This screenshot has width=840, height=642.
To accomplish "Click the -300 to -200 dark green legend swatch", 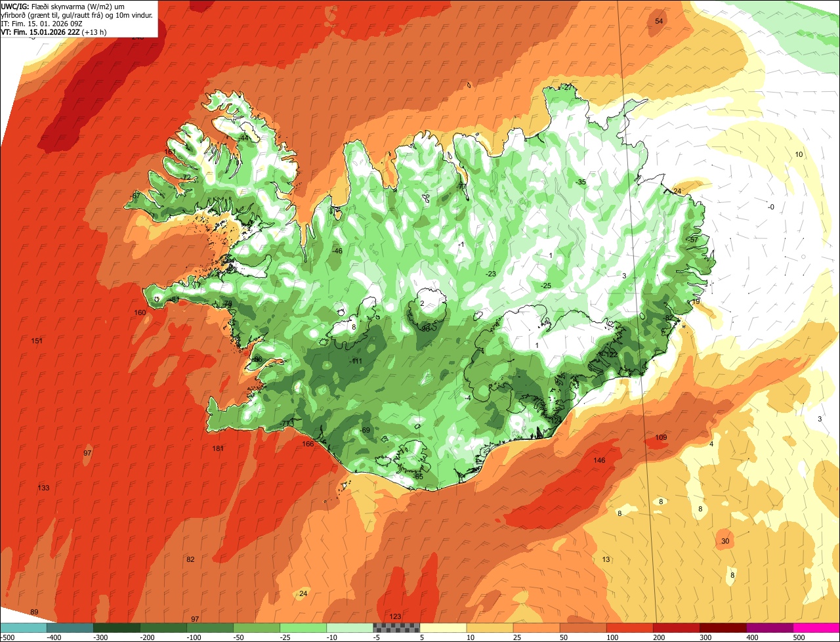I will click(x=117, y=628).
